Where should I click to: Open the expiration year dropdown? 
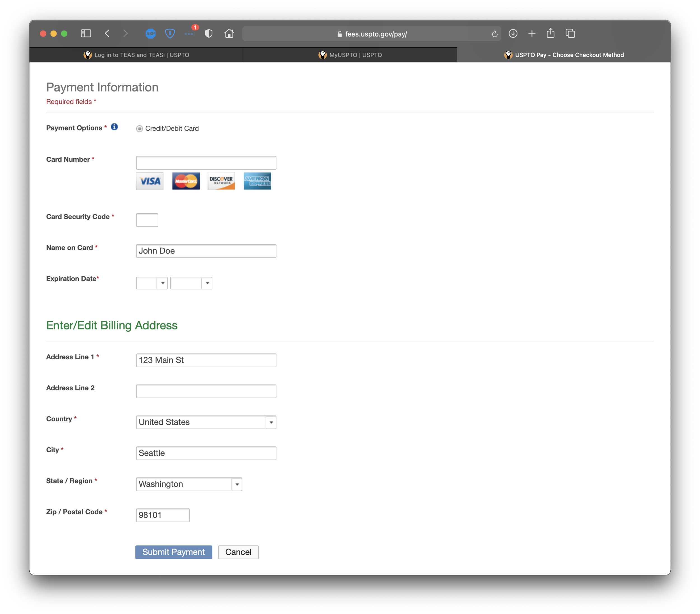[192, 283]
